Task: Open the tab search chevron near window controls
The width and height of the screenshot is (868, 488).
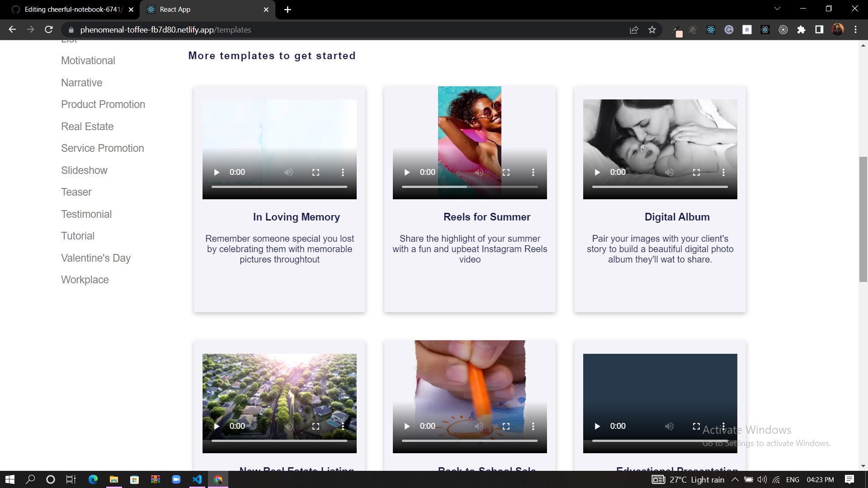Action: click(x=777, y=8)
